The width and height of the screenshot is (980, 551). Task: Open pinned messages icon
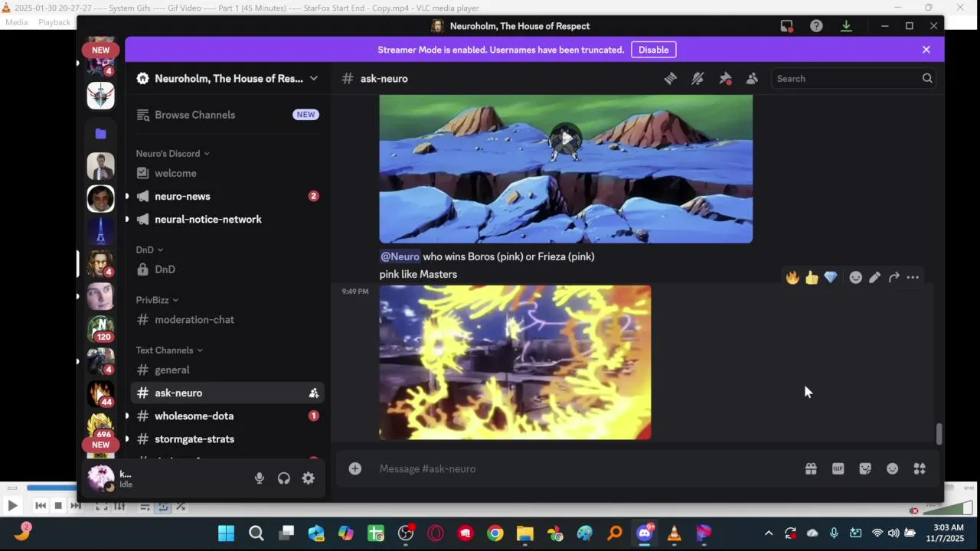tap(725, 78)
